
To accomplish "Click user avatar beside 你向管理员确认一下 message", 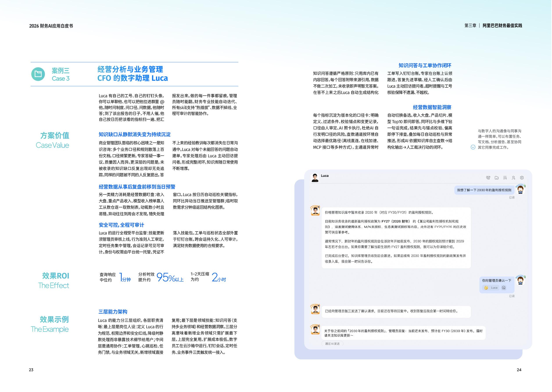I will click(521, 280).
